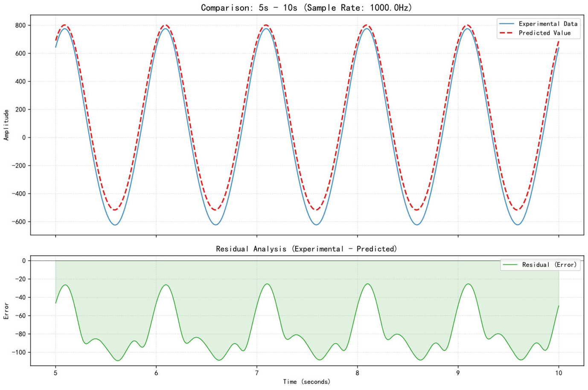Select the 'Predicted Value' legend label
Screen dimensions: 588x390
pos(544,33)
